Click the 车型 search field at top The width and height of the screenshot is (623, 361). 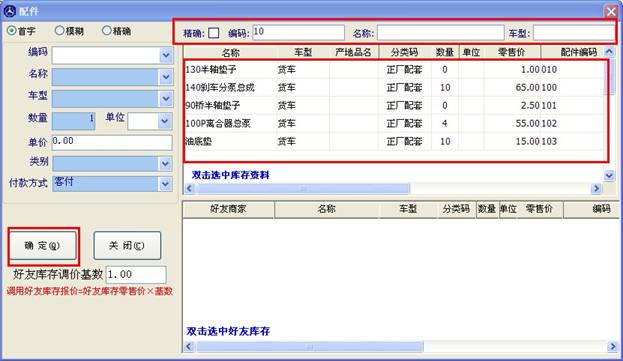coord(574,33)
